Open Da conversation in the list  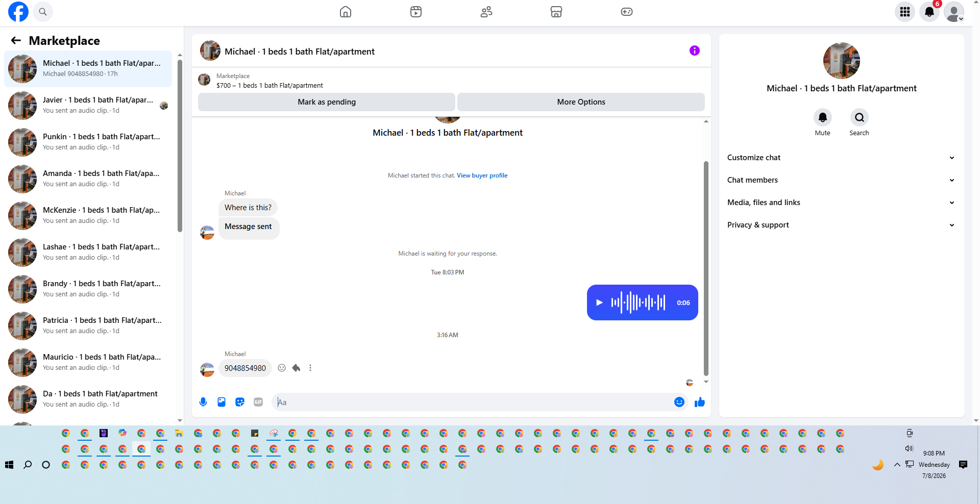coord(88,399)
